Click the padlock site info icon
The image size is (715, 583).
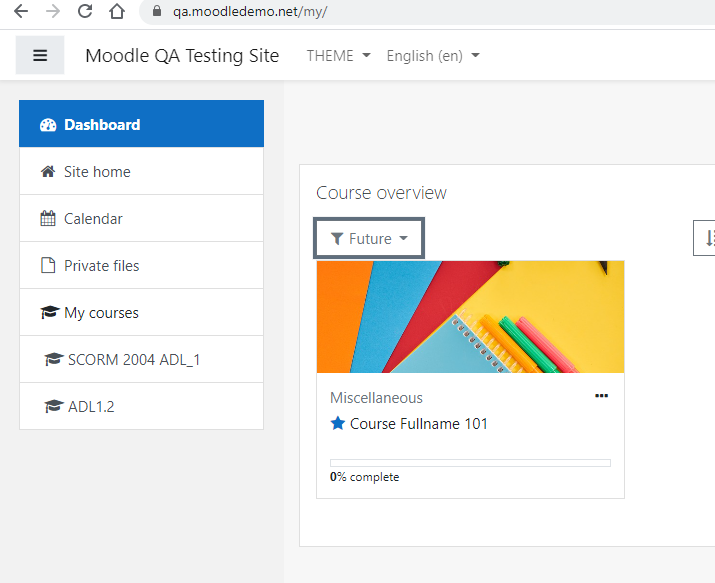coord(157,11)
